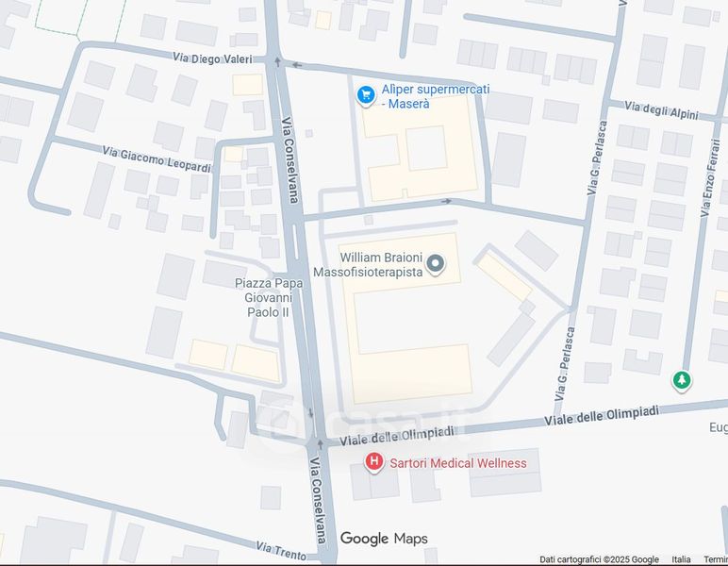Click the left-pointing arrow on road near Aliper

pyautogui.click(x=297, y=65)
